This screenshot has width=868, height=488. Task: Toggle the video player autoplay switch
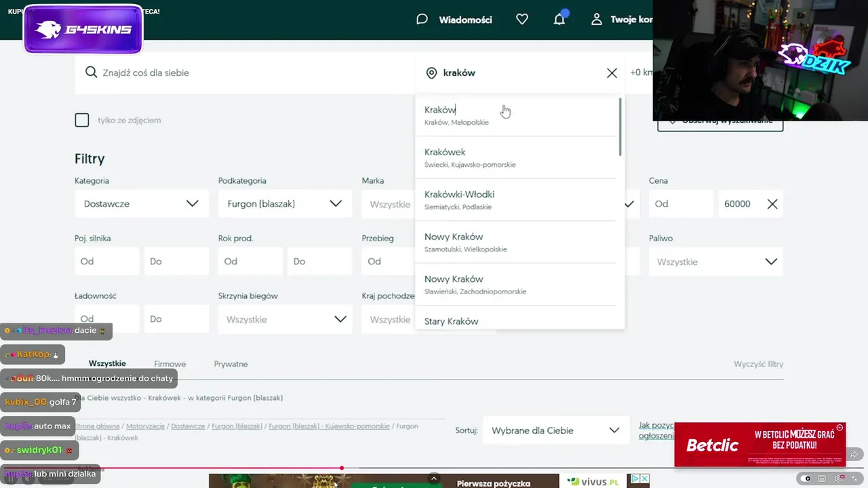coord(806,479)
